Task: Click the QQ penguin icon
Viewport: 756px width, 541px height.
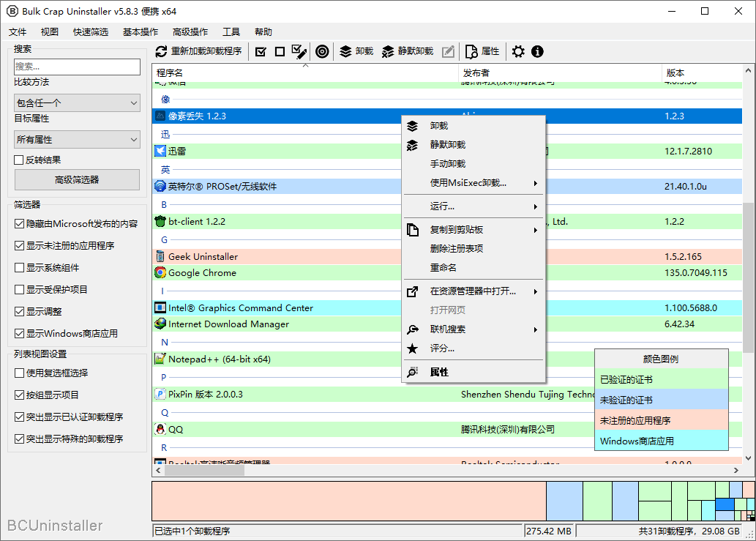Action: pyautogui.click(x=160, y=429)
